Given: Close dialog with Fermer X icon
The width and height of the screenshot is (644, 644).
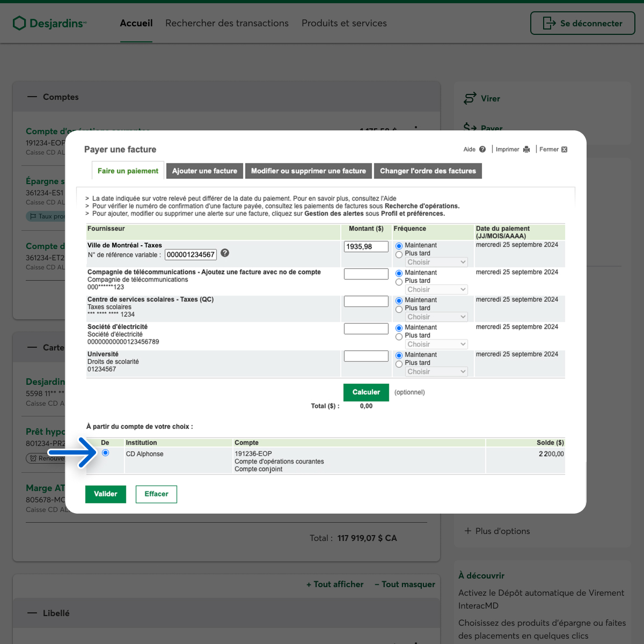Looking at the screenshot, I should coord(564,150).
